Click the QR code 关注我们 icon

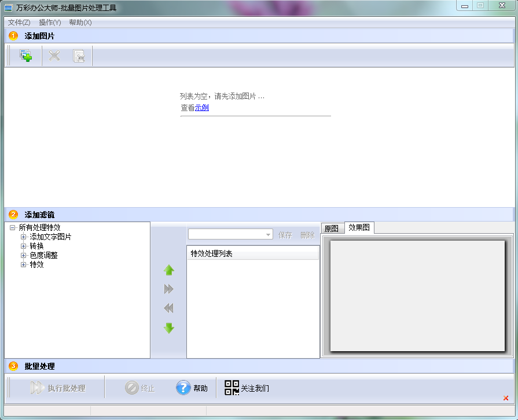(x=232, y=388)
